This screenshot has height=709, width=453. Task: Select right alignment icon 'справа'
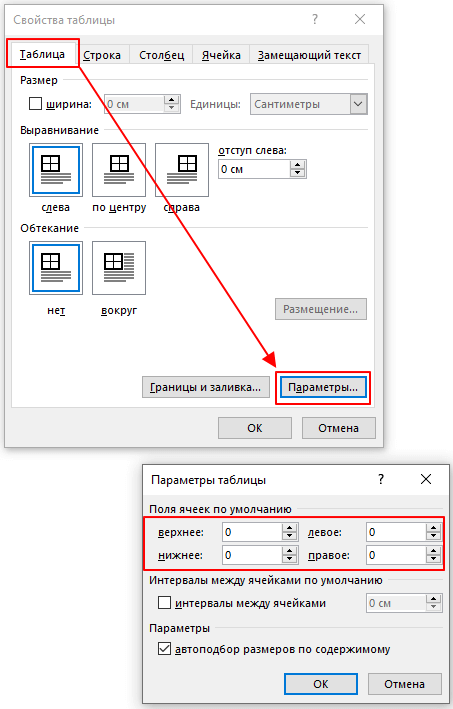pos(182,170)
